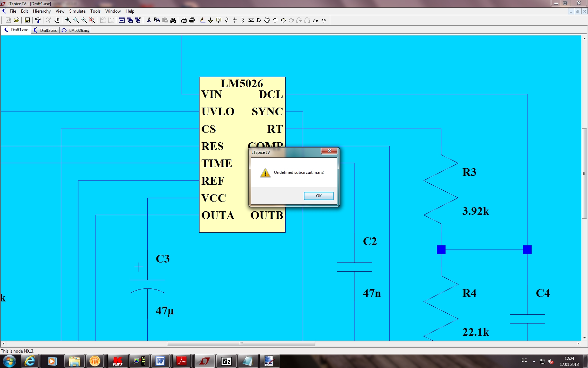Click the Undo arrow in the toolbar
The image size is (588, 368).
point(283,20)
